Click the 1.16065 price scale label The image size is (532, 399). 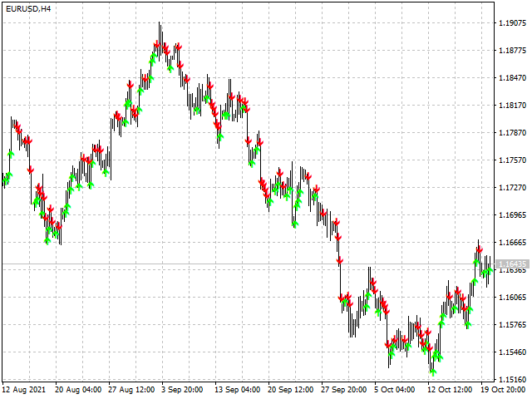coord(512,298)
